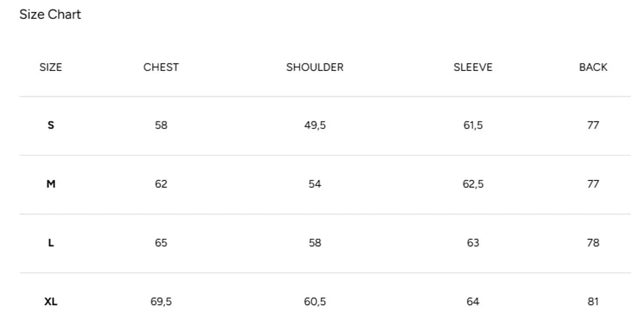Screen dimensions: 644x327
Task: Click the Size Chart heading
Action: click(x=50, y=15)
